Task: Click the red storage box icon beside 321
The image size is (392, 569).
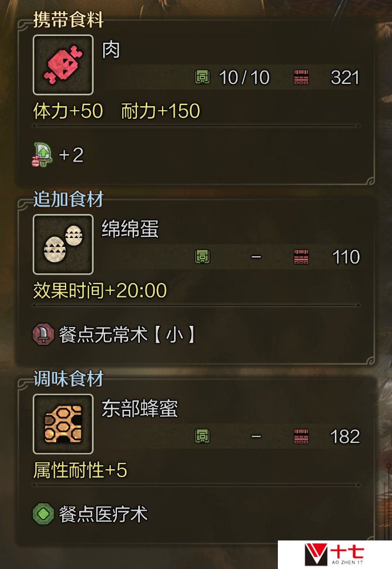Action: 301,77
